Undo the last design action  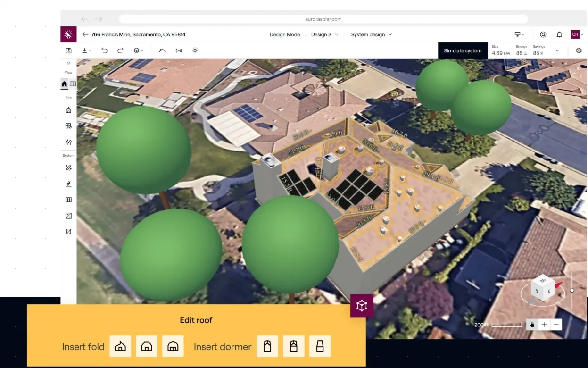click(x=104, y=50)
